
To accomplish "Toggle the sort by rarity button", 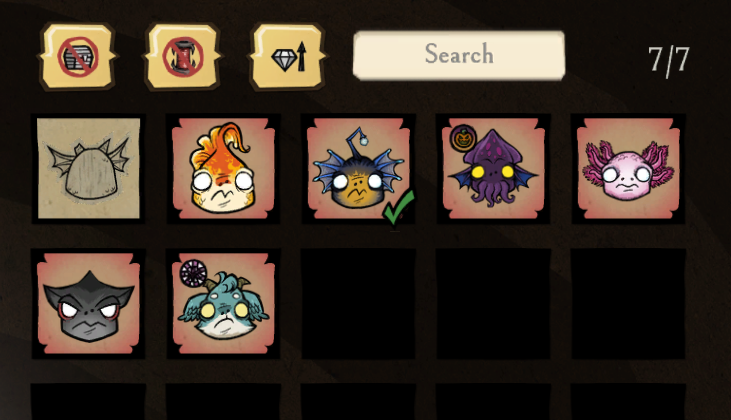I will pyautogui.click(x=288, y=56).
